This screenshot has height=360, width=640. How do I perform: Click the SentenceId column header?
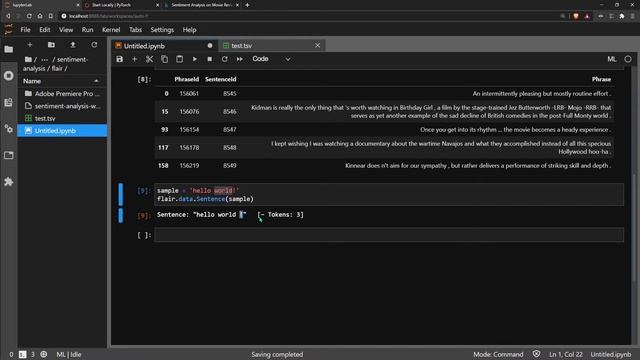pos(220,79)
